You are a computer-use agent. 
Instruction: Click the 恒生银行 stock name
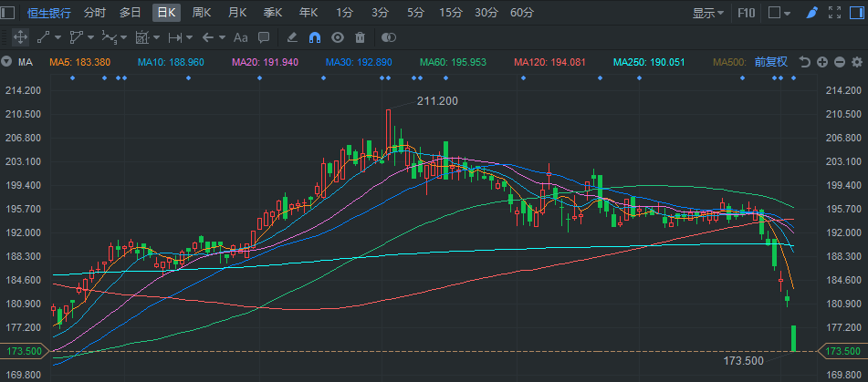pos(48,12)
